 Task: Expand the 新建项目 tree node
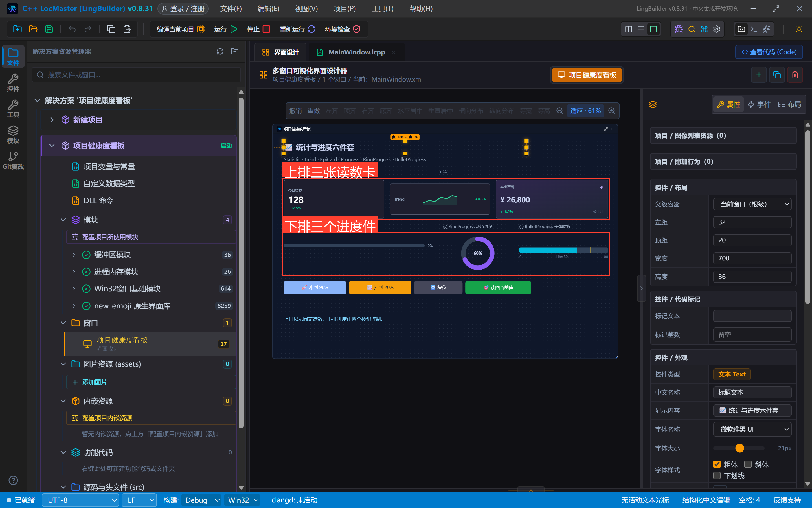coord(52,120)
